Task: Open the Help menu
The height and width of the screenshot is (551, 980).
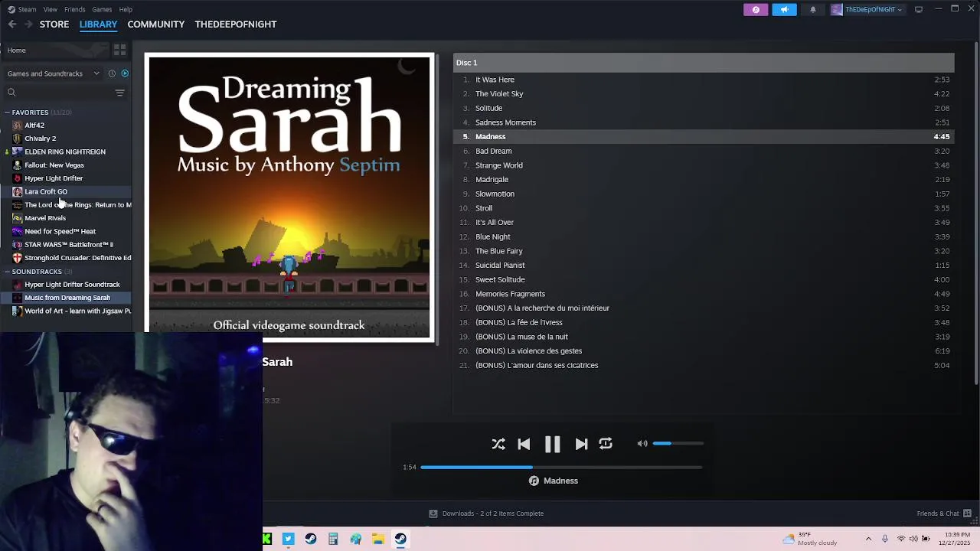Action: (126, 9)
